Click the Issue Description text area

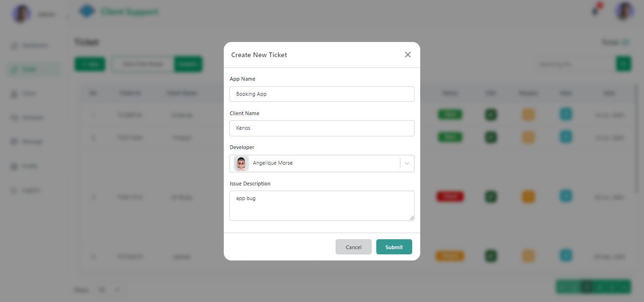click(322, 205)
